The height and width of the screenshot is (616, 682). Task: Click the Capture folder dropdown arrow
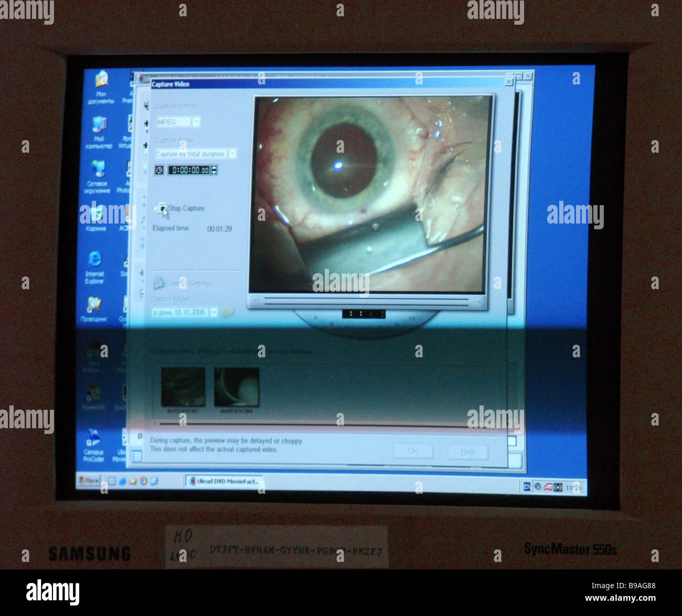tap(213, 312)
